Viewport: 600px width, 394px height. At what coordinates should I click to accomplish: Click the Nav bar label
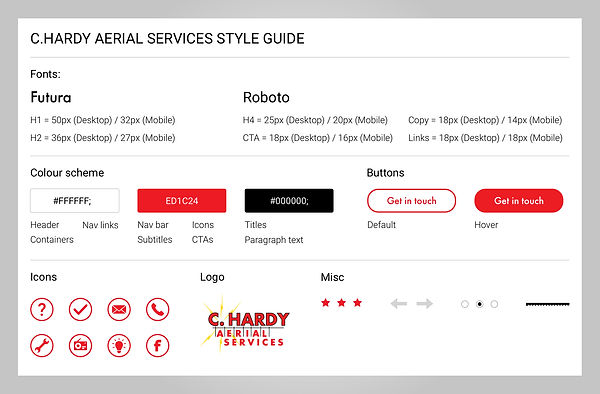click(153, 225)
